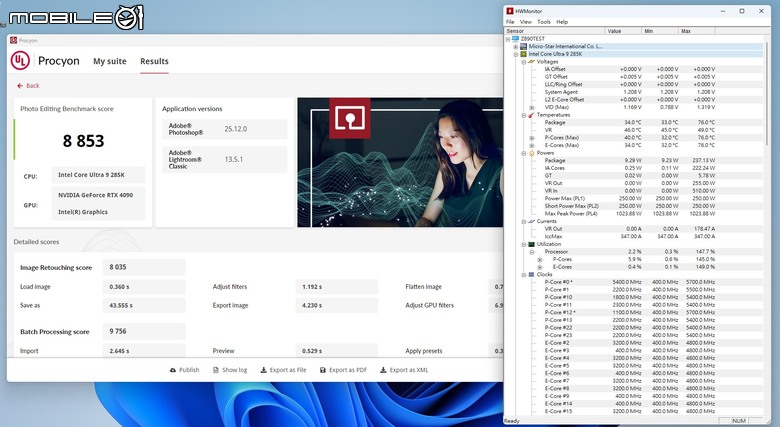This screenshot has height=427, width=780.
Task: Collapse the Utilization section
Action: 524,244
